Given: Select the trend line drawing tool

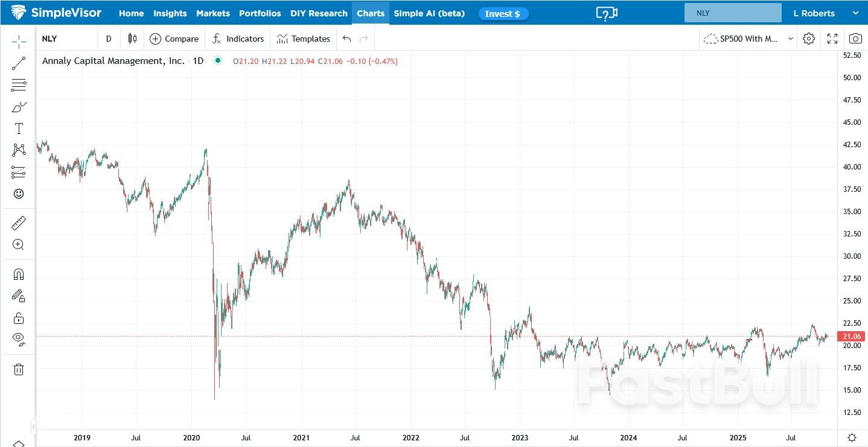Looking at the screenshot, I should point(18,63).
